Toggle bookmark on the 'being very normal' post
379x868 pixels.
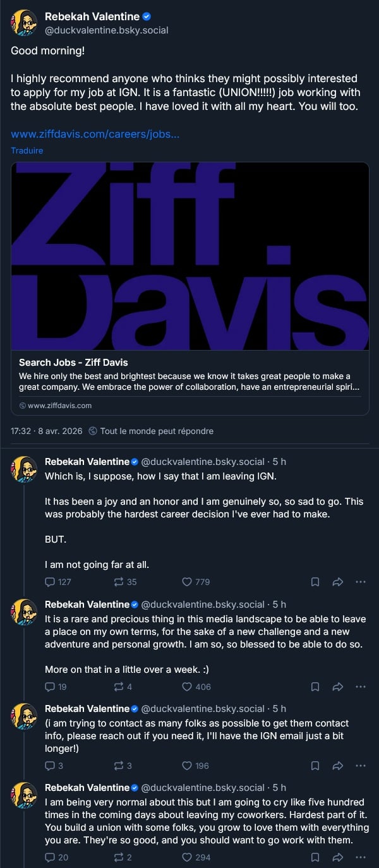click(x=315, y=857)
